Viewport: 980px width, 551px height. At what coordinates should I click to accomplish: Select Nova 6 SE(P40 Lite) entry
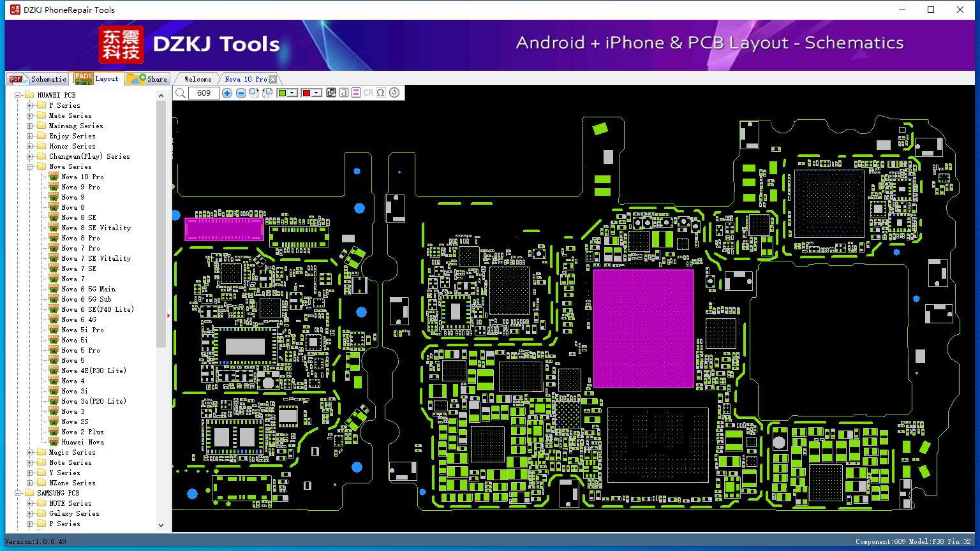tap(97, 309)
